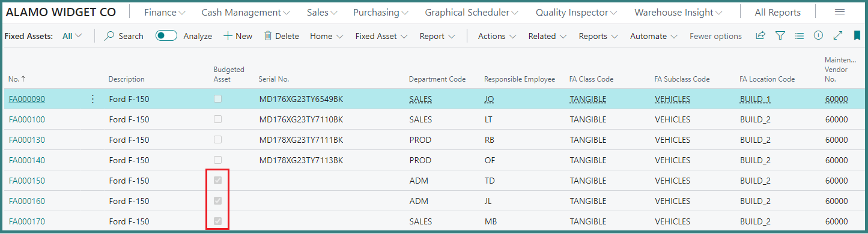Expand the Cash Management menu
This screenshot has width=868, height=234.
tap(246, 13)
